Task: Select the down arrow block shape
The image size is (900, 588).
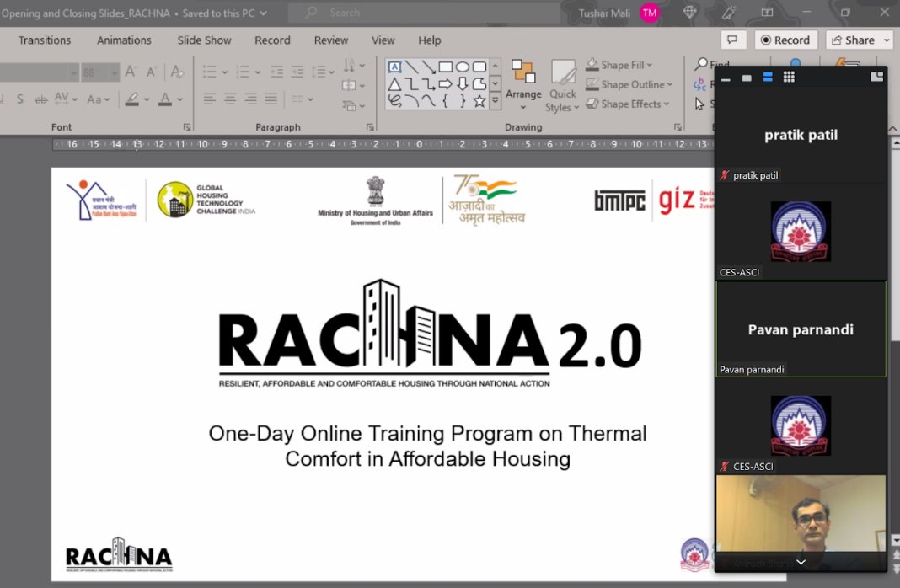Action: pyautogui.click(x=463, y=84)
